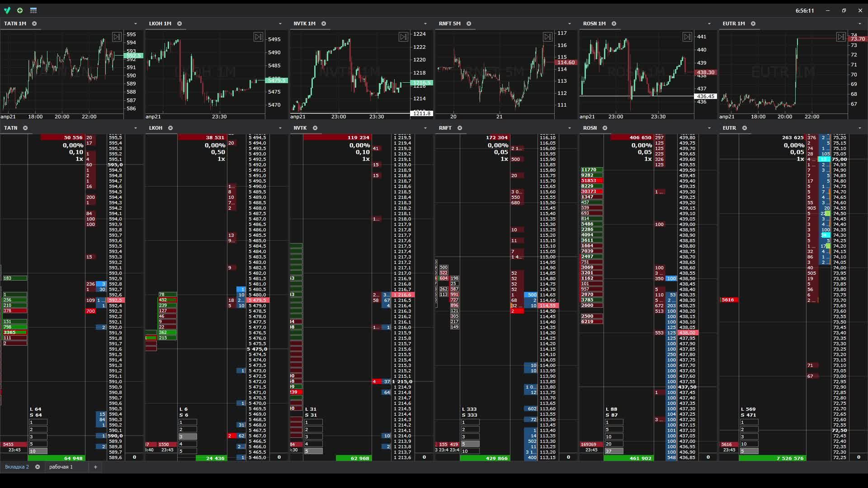Select the Вкладка 2 workspace tab
The image size is (868, 488).
(x=17, y=467)
